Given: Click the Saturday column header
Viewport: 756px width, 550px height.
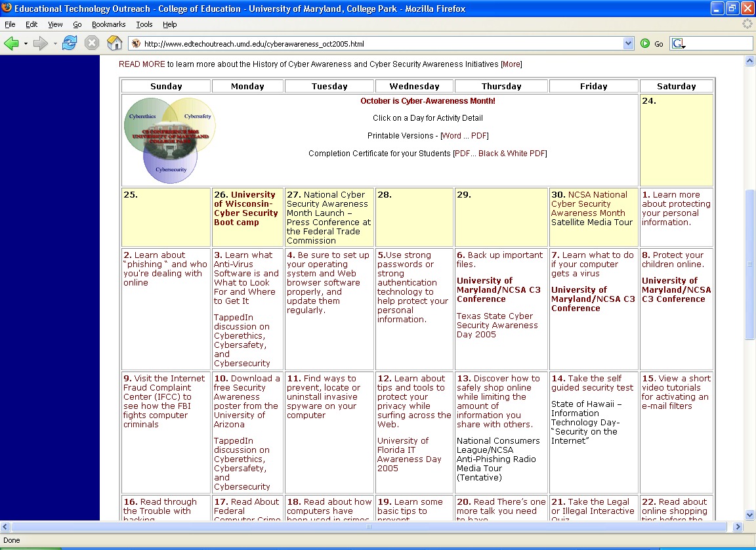Looking at the screenshot, I should click(x=677, y=86).
